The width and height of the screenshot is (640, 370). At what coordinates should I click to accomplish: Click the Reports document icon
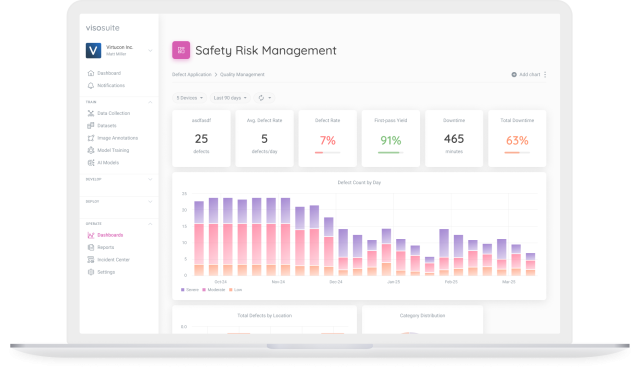click(91, 247)
